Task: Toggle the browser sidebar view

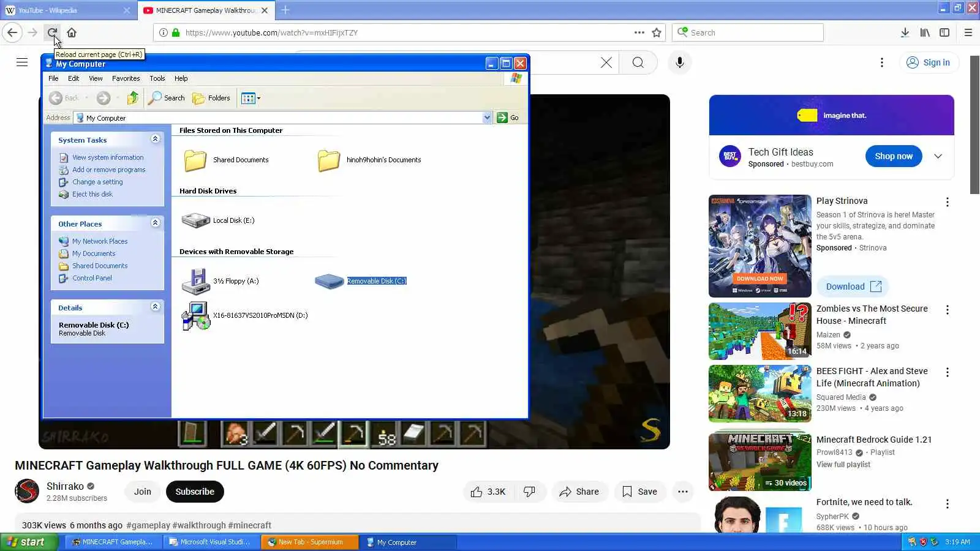Action: click(x=944, y=32)
